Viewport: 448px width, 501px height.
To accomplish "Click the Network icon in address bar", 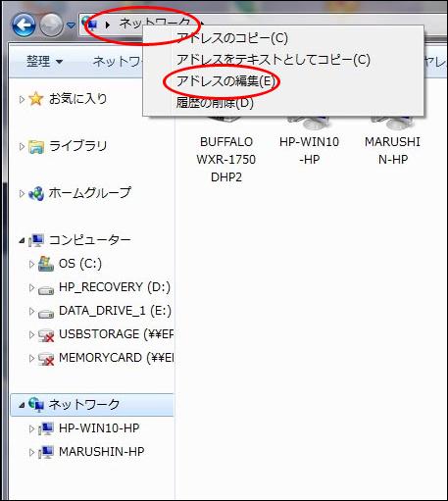I will point(90,23).
